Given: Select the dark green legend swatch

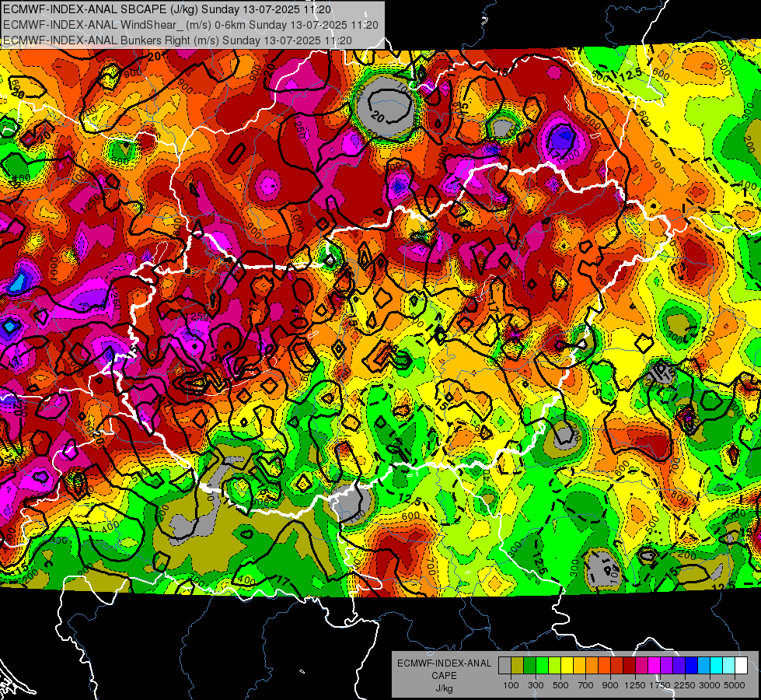Looking at the screenshot, I should [529, 666].
